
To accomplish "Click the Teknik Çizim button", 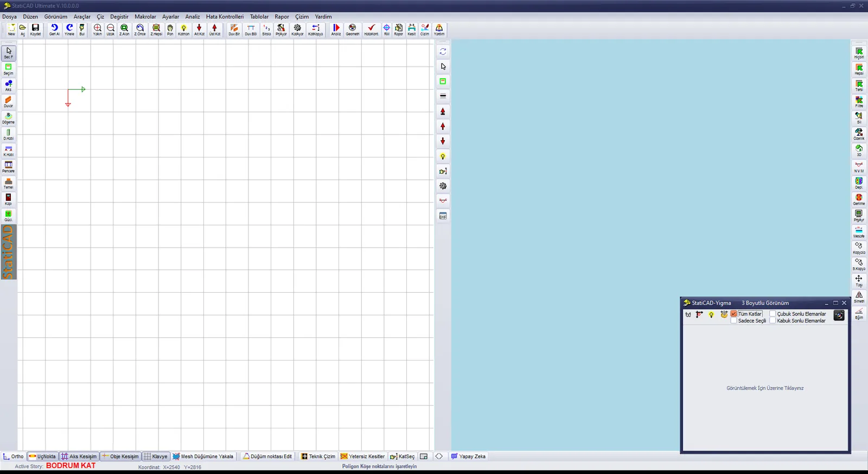I will 318,457.
